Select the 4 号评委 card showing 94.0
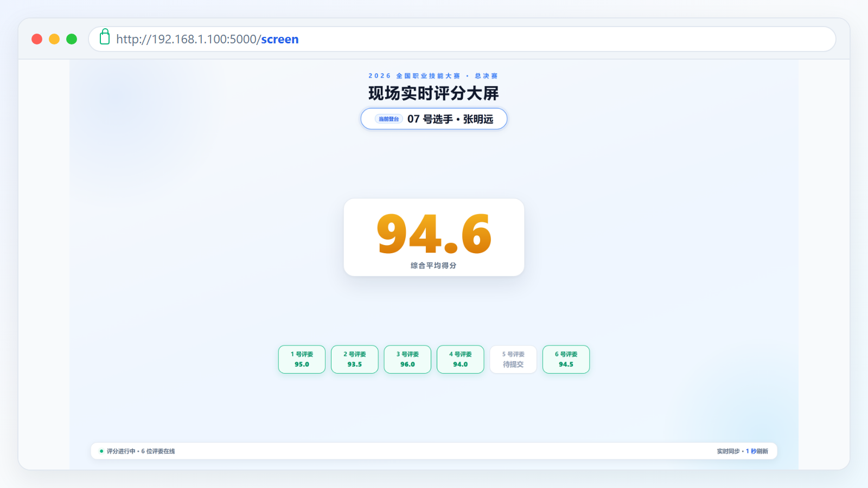 461,359
